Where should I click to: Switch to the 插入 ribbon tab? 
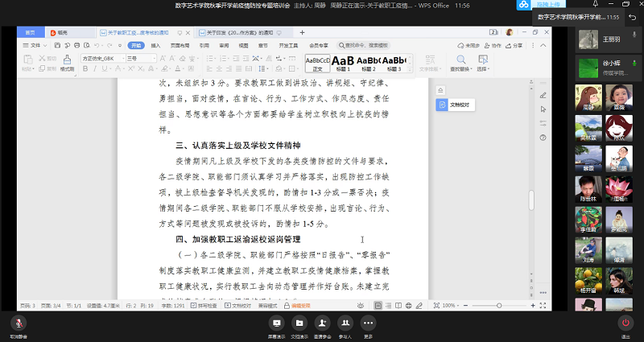pos(155,46)
